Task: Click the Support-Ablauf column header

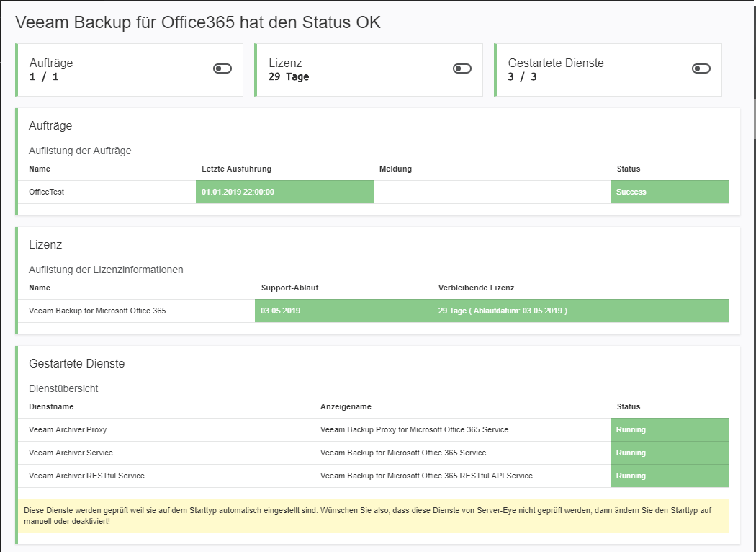Action: pos(289,288)
